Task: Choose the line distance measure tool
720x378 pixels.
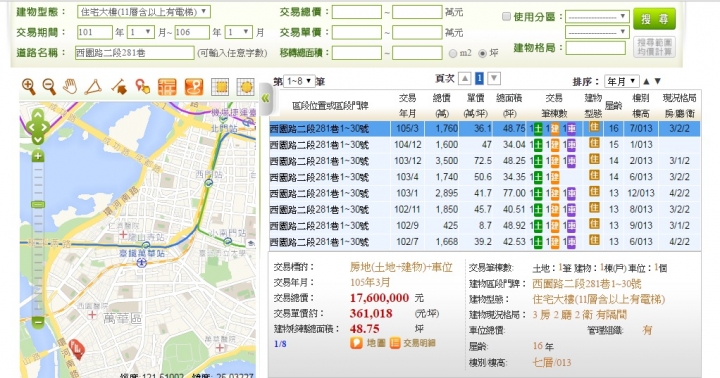Action: click(119, 87)
